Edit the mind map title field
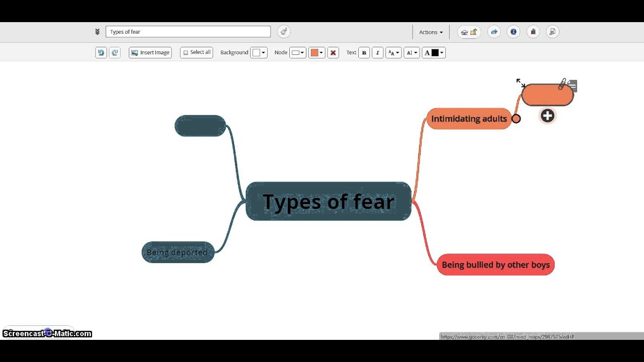The image size is (644, 362). pos(188,32)
